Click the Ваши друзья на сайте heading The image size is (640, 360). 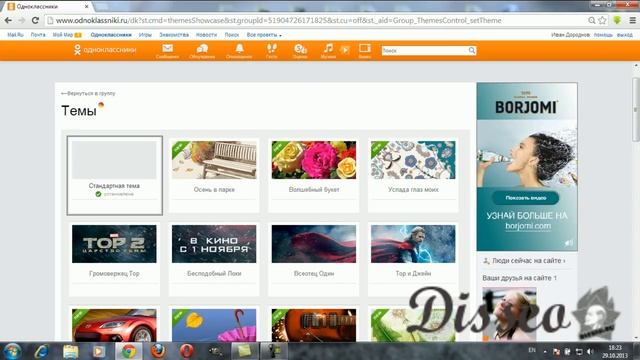pos(520,278)
